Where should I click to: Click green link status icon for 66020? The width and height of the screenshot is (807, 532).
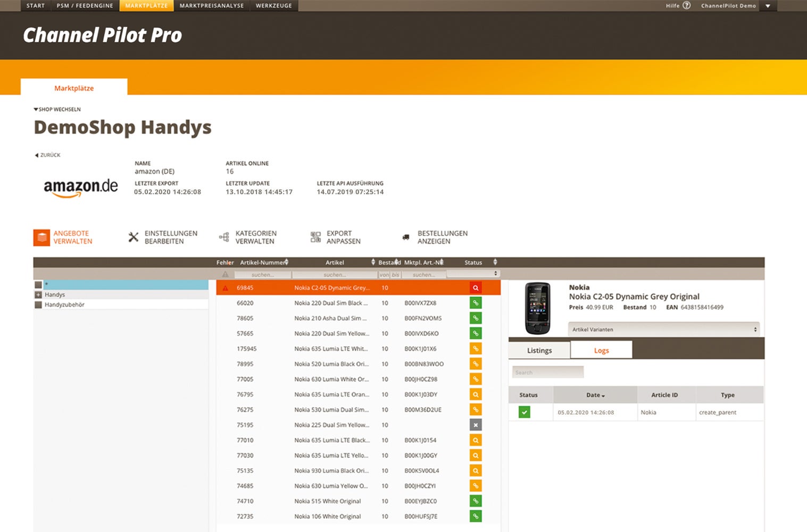point(476,303)
